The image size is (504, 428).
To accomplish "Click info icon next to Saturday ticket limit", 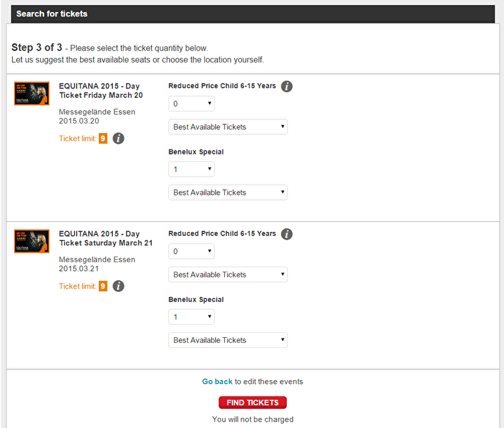I will point(118,286).
